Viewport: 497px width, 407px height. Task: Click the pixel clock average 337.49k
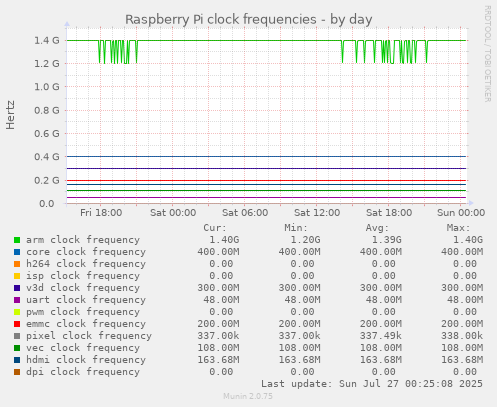coord(381,336)
